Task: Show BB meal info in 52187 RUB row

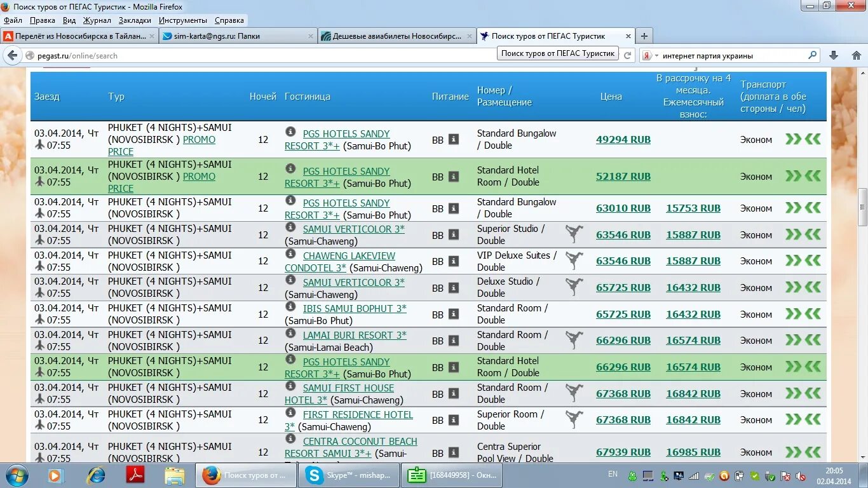Action: click(454, 176)
